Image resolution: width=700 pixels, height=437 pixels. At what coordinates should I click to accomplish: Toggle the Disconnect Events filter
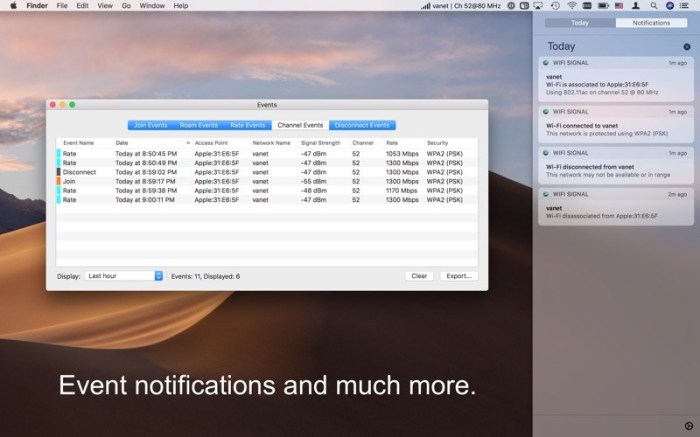click(362, 125)
